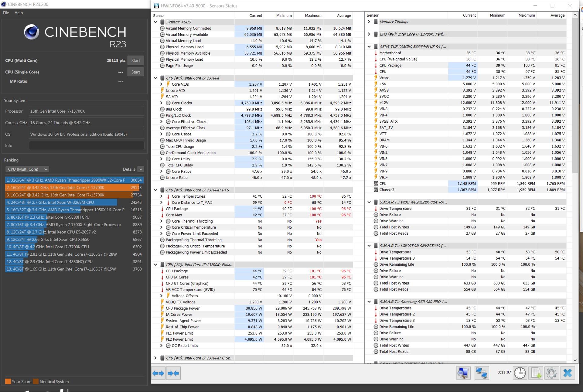Click the Memory Timings chip icon
Screen dimensions: 583x392
coord(376,22)
